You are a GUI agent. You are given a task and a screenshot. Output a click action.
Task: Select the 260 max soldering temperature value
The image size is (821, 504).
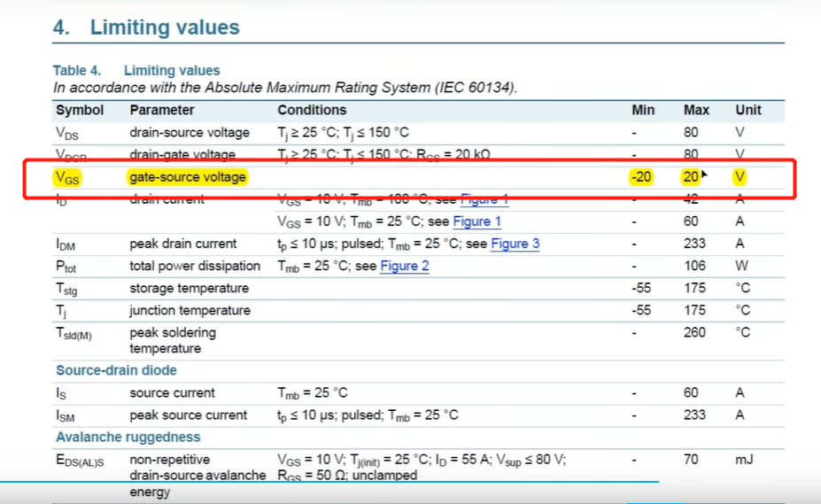(694, 333)
